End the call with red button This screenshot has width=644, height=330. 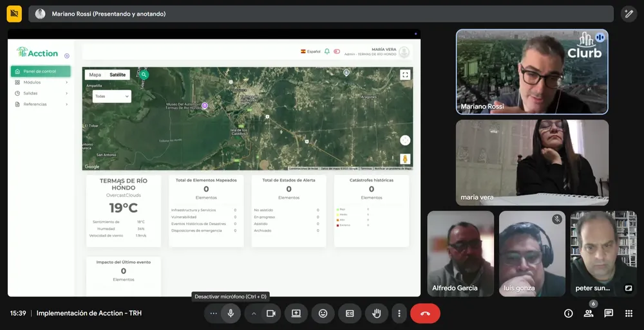point(425,313)
